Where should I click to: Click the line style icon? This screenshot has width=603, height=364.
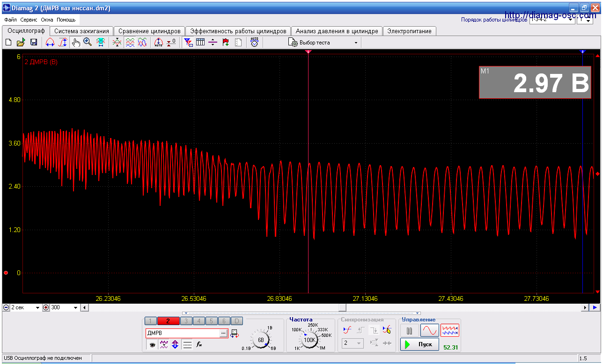click(187, 344)
